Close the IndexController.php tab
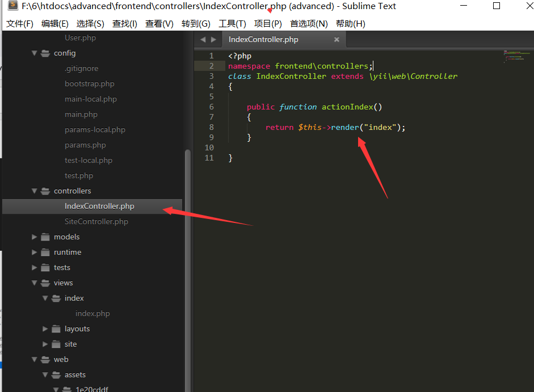Viewport: 534px width, 392px height. pyautogui.click(x=337, y=40)
